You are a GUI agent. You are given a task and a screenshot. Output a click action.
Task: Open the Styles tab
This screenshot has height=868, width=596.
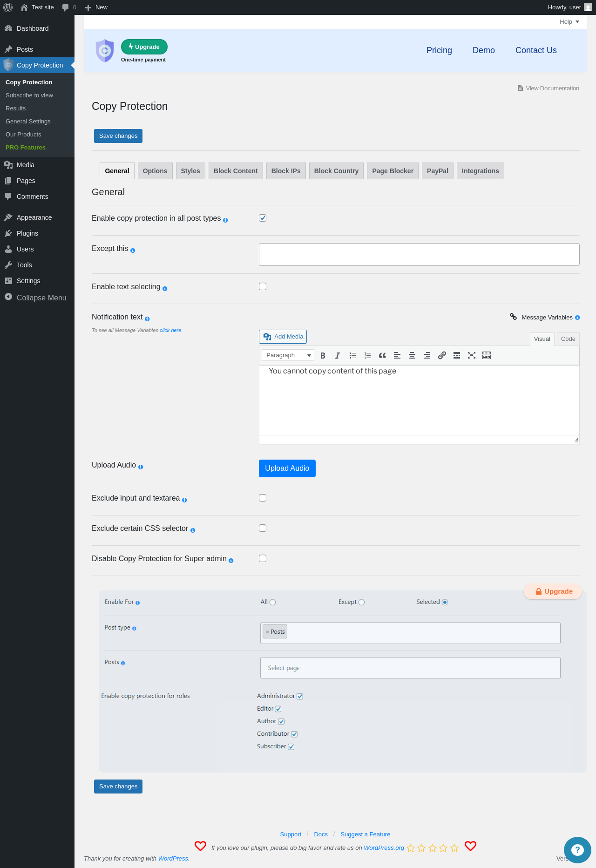point(190,171)
